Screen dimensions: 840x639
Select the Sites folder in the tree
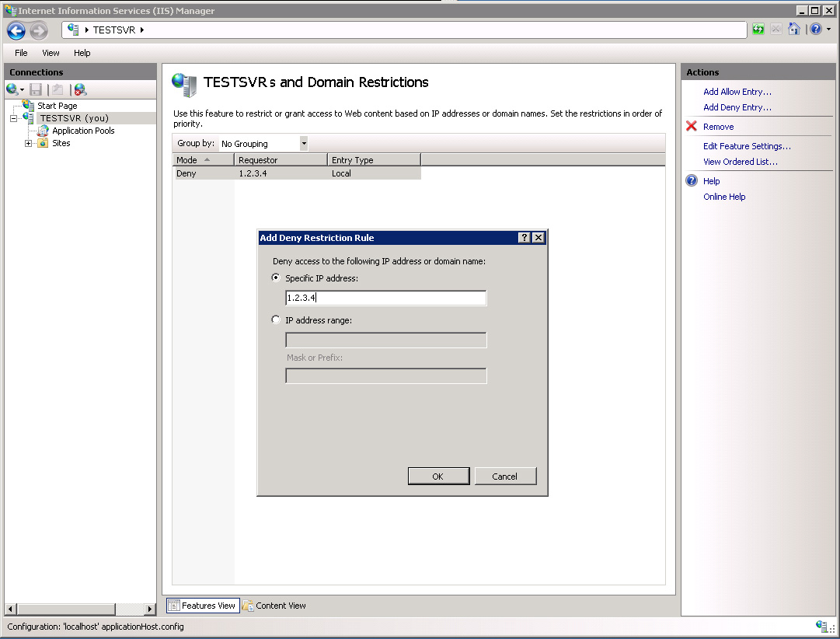pos(61,143)
